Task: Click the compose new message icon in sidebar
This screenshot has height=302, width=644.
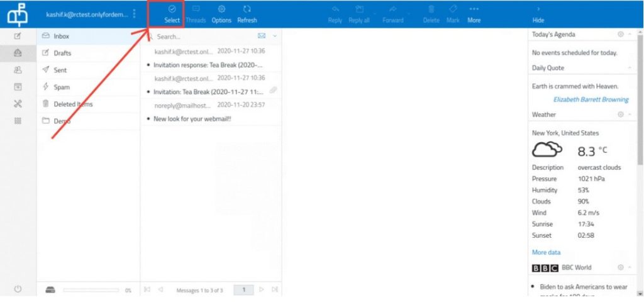Action: click(x=18, y=36)
